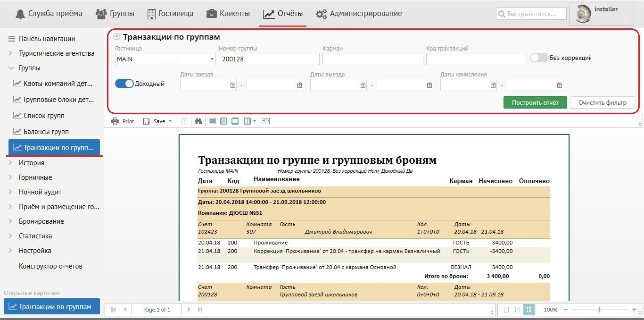Click the binoculars find icon

pyautogui.click(x=198, y=121)
